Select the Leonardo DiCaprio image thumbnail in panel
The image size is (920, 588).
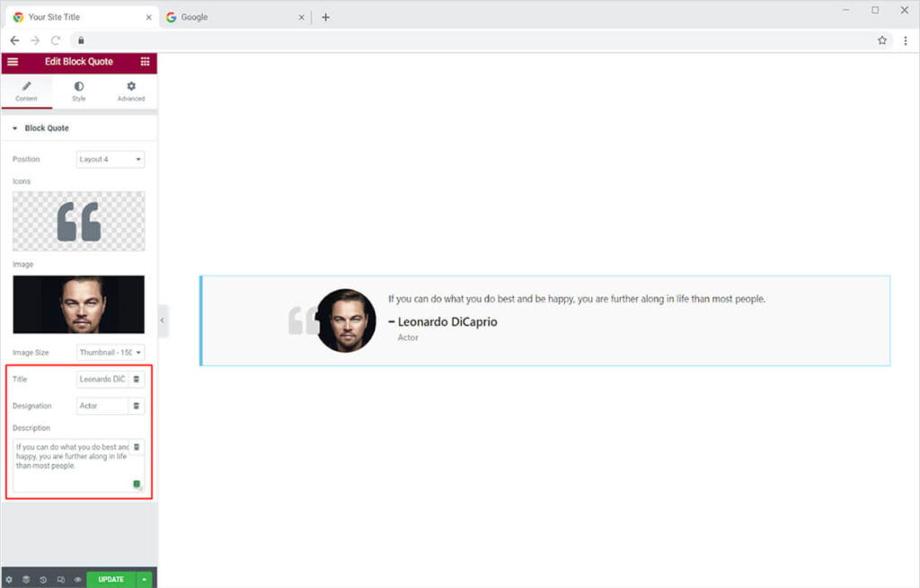[x=78, y=304]
